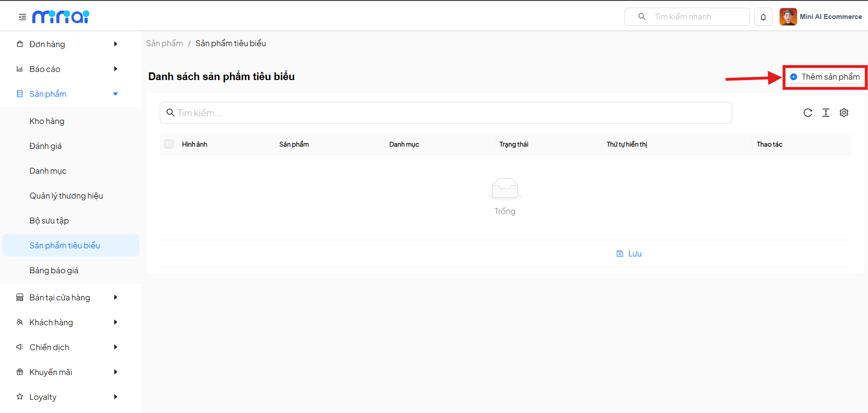Toggle the select-all checkbox in table header
Image resolution: width=868 pixels, height=413 pixels.
(x=169, y=144)
